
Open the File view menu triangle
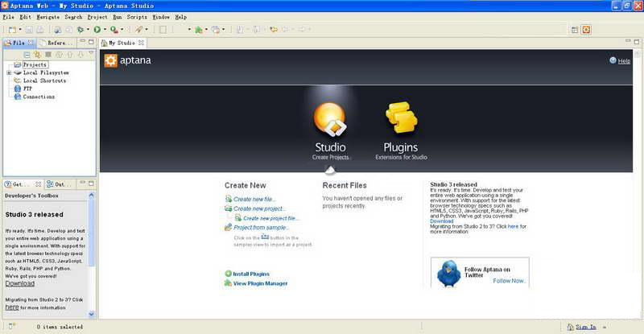click(91, 54)
